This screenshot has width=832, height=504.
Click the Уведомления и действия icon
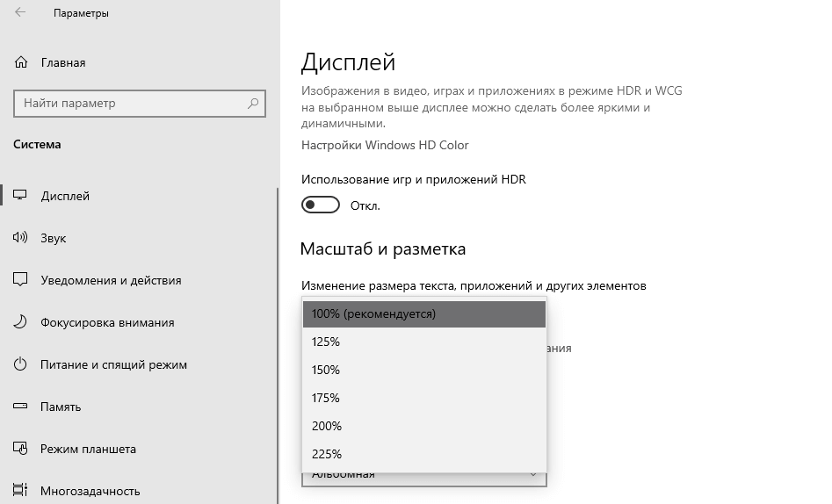[20, 279]
